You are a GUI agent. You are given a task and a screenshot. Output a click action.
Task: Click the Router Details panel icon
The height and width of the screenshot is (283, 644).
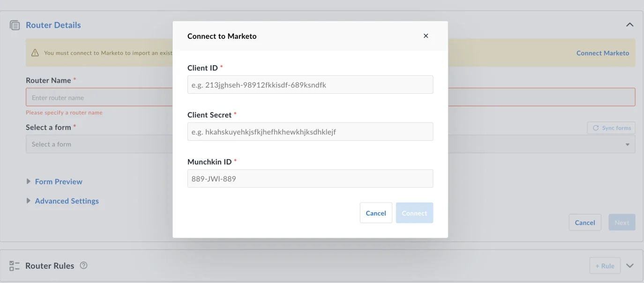(x=15, y=25)
